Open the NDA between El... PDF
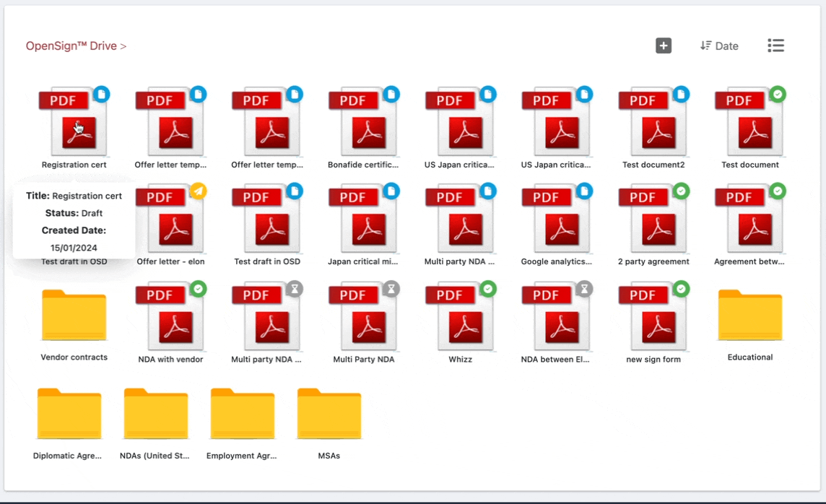 coord(557,316)
